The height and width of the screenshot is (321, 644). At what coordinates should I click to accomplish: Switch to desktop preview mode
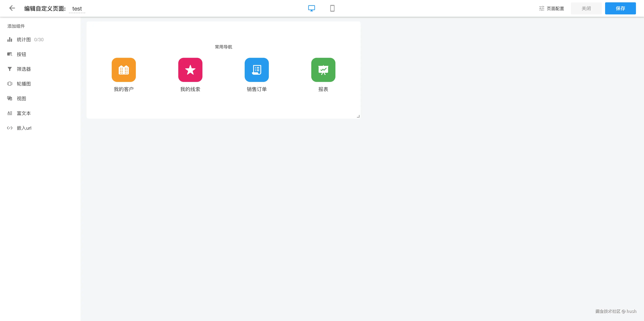pos(311,8)
